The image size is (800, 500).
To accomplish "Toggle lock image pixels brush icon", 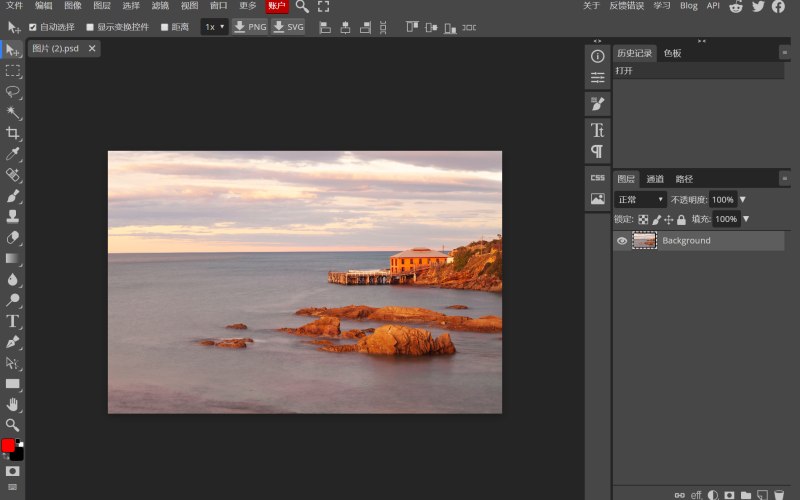I will coord(656,219).
